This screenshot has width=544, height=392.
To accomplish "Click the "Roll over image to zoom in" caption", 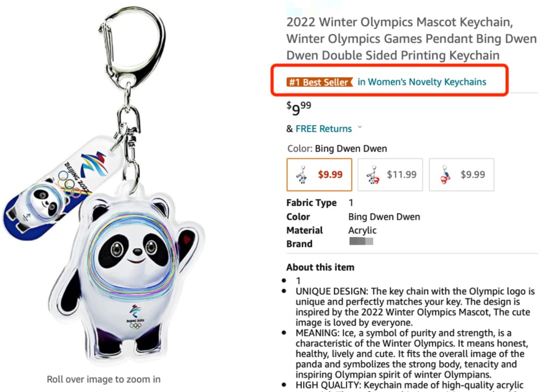I will [104, 379].
